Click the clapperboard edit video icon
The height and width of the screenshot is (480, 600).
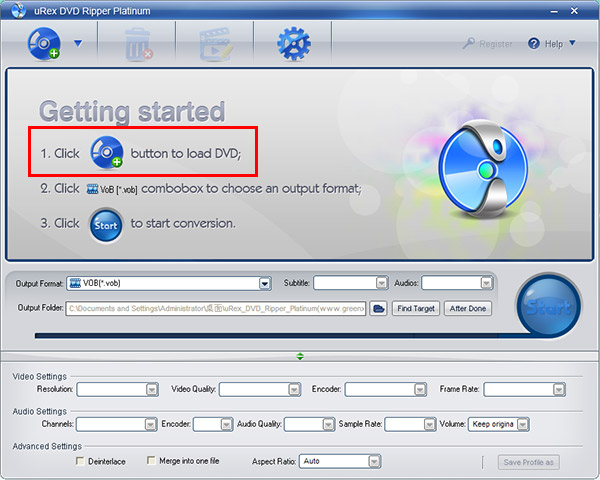(216, 44)
